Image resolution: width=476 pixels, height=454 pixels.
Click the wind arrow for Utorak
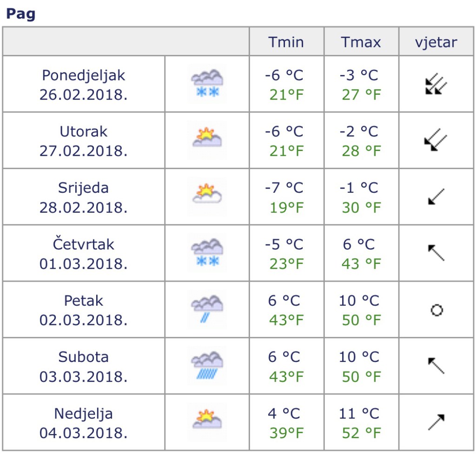(436, 141)
